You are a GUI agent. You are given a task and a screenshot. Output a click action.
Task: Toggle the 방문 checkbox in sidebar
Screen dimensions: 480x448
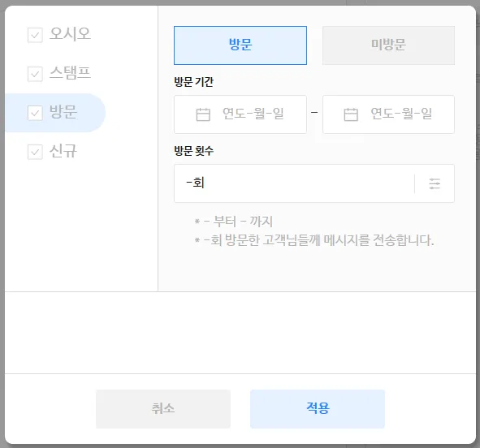pos(35,113)
